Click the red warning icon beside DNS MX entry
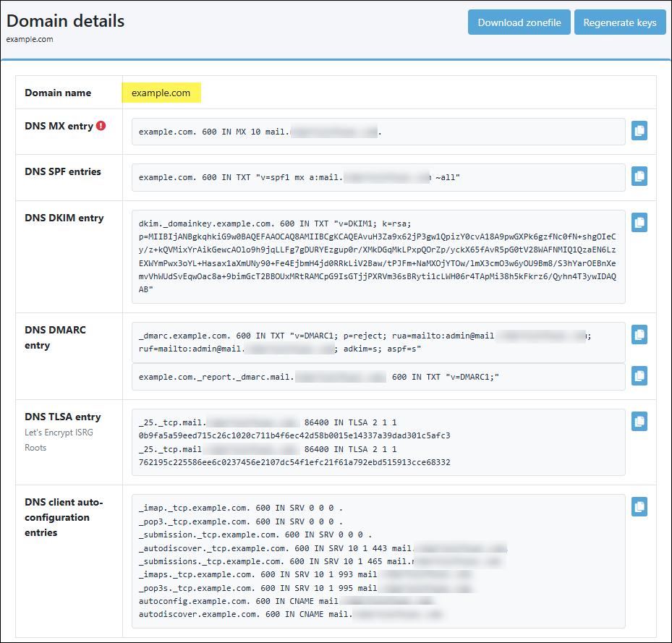The height and width of the screenshot is (643, 672). (x=101, y=126)
